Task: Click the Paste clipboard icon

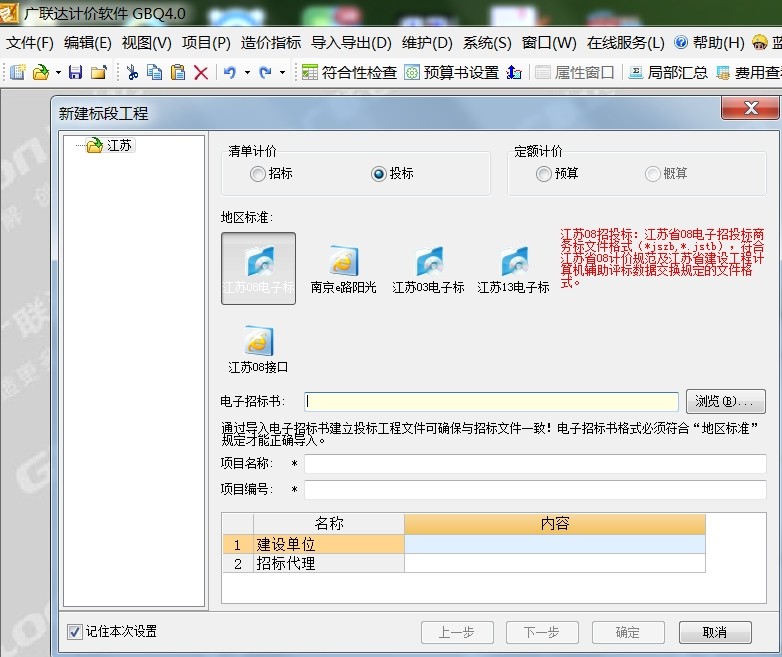Action: point(178,72)
